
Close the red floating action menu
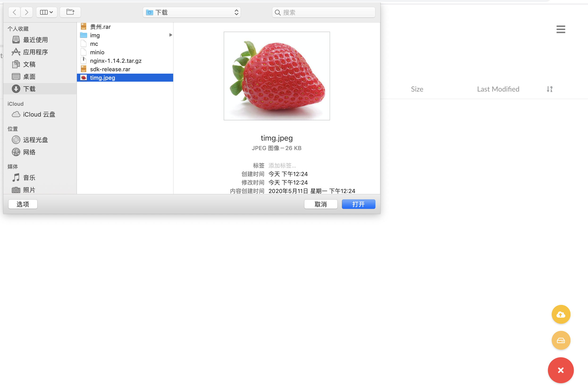tap(561, 370)
